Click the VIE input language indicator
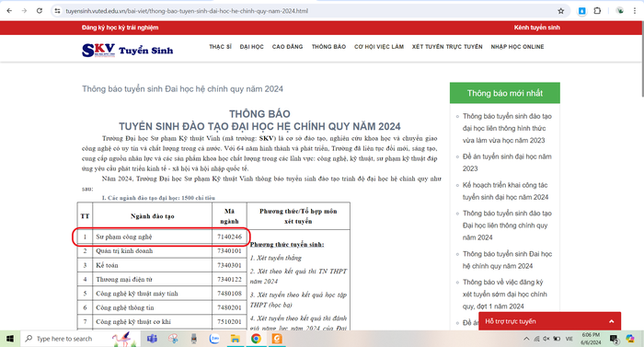 point(569,339)
